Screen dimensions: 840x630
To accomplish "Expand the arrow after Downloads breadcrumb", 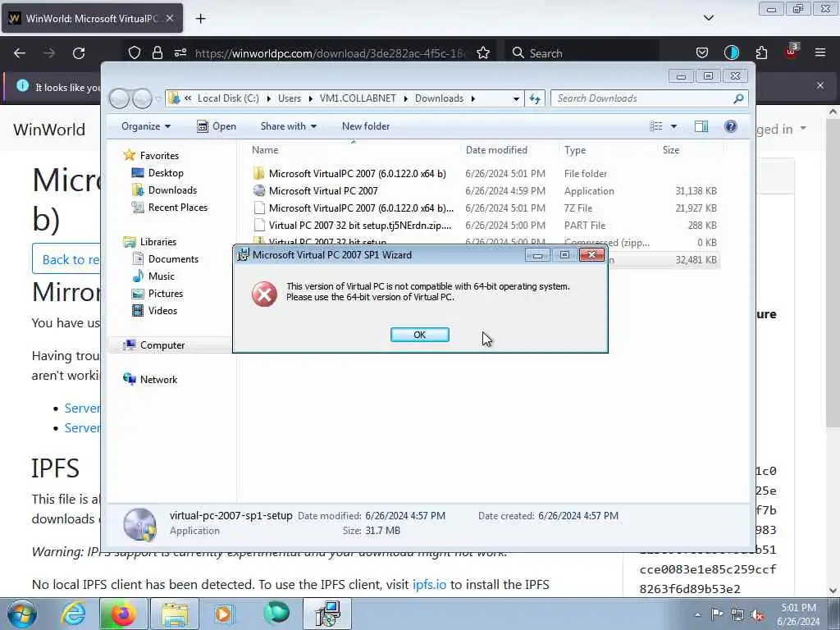I will click(x=473, y=98).
